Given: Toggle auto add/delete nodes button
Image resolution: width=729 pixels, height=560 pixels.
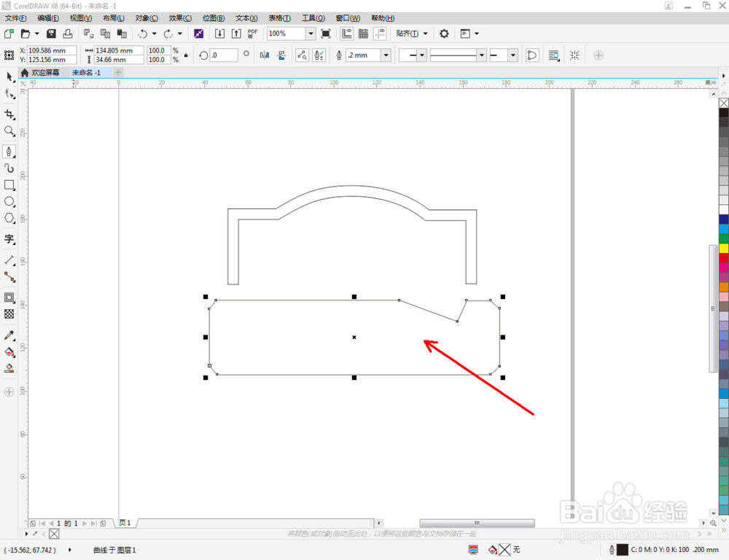Looking at the screenshot, I should 319,55.
